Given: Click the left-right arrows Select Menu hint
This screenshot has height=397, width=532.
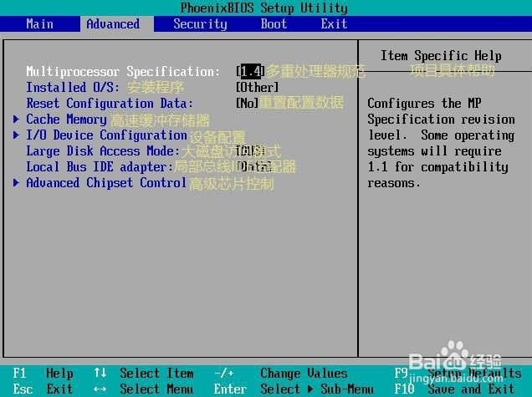Looking at the screenshot, I should pyautogui.click(x=144, y=389).
